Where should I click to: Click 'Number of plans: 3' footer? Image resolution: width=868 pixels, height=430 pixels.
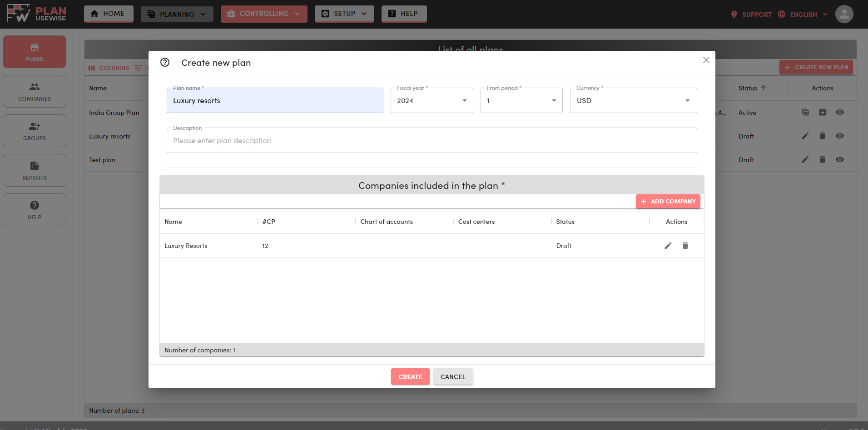117,410
